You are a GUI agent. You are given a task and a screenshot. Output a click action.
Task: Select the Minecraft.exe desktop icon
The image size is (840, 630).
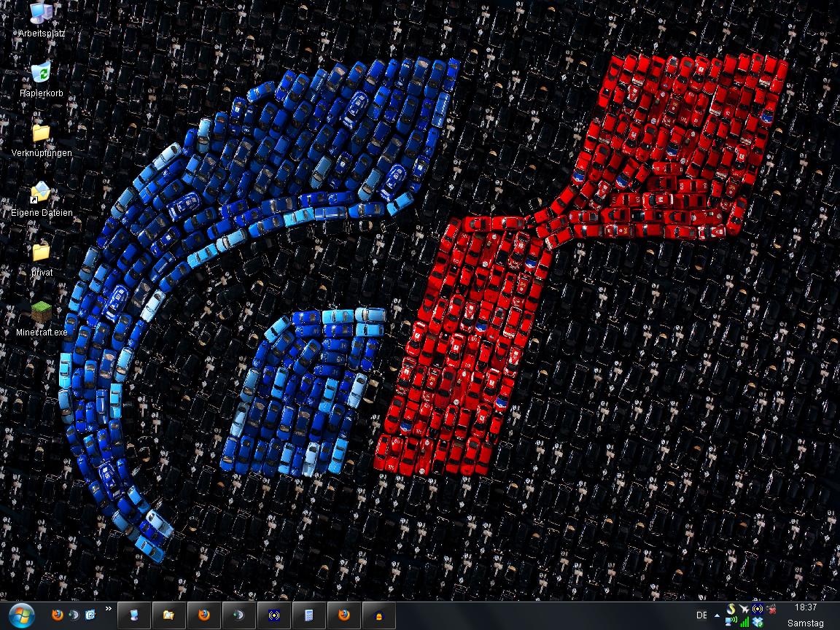click(x=42, y=314)
